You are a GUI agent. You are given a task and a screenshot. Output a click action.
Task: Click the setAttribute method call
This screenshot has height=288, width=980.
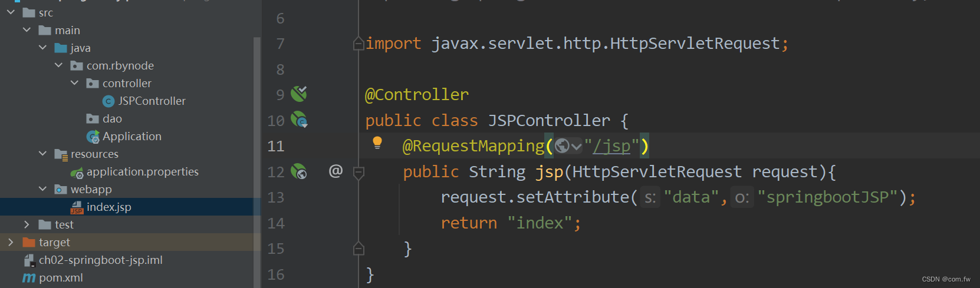click(573, 197)
